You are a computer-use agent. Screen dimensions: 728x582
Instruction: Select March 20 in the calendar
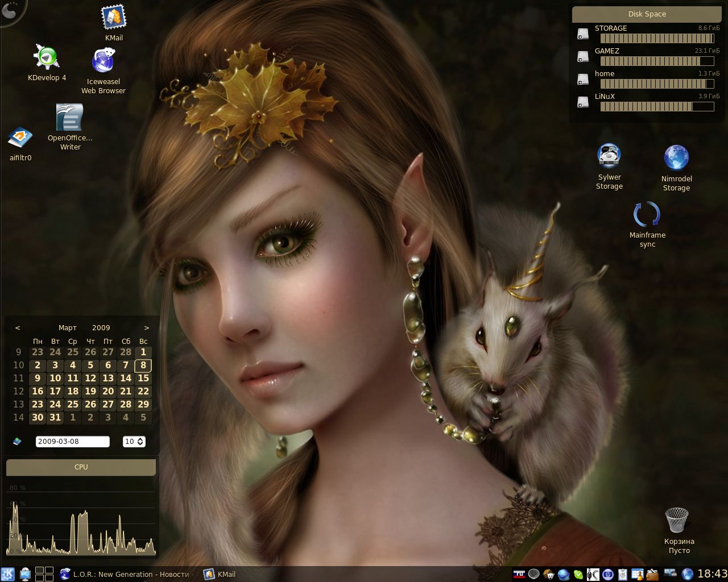108,392
